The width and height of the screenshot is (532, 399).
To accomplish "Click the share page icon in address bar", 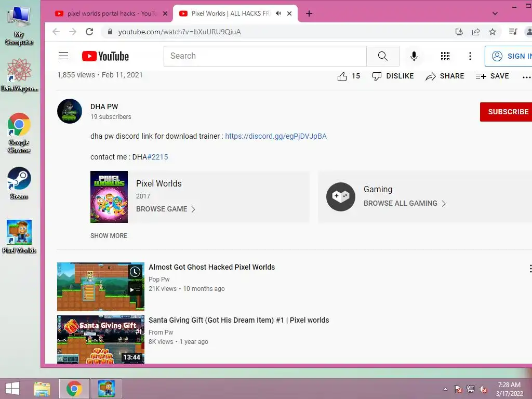I will click(x=476, y=32).
